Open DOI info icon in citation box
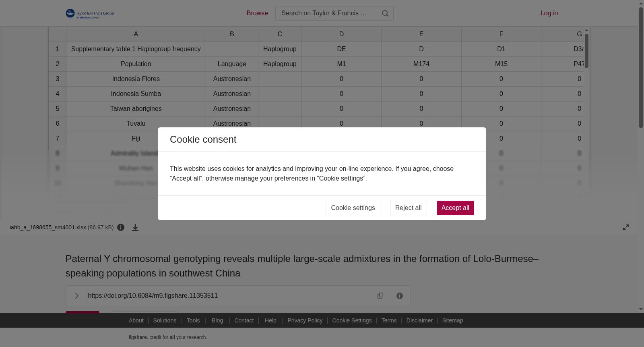644x347 pixels. 400,296
